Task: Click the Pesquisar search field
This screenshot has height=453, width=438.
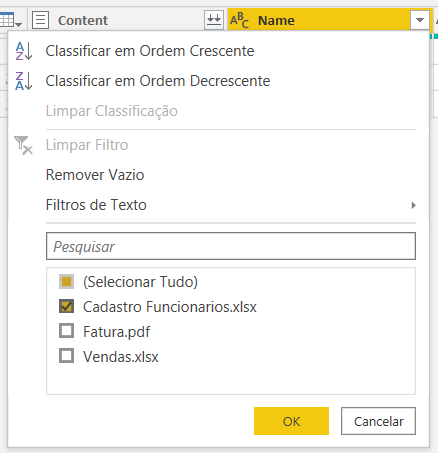Action: (231, 246)
